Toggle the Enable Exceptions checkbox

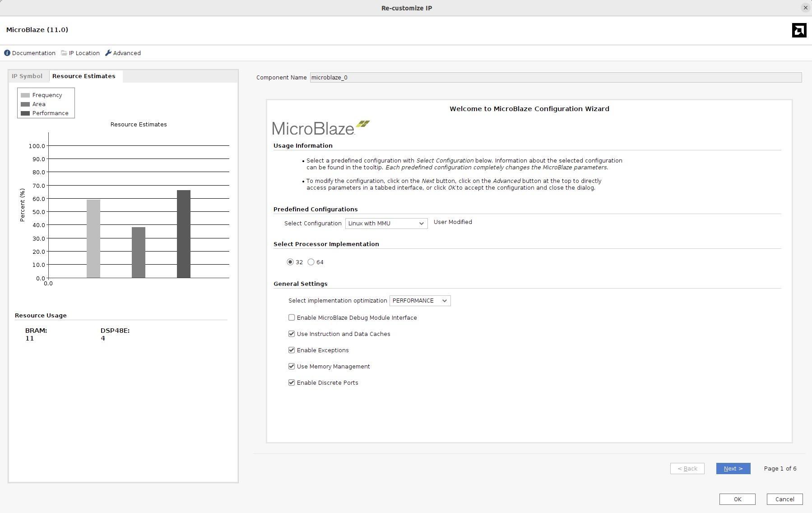(292, 350)
